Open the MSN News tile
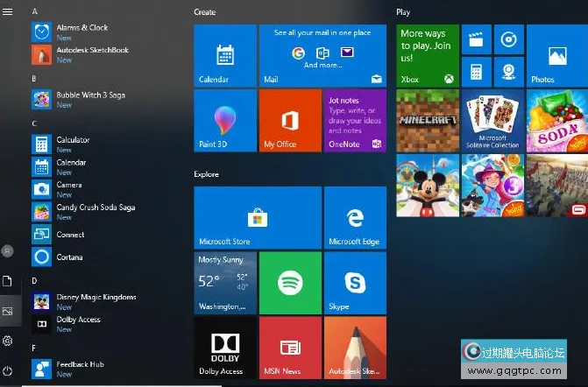 pos(290,348)
